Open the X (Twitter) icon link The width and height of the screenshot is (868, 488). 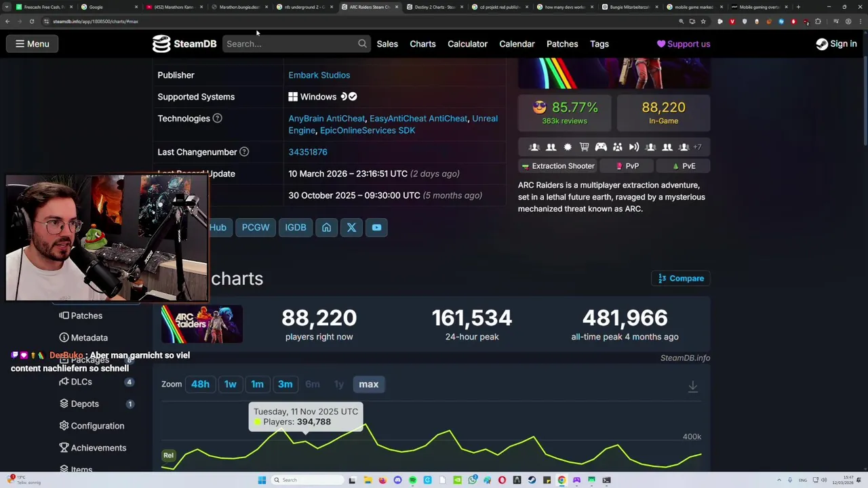[351, 228]
